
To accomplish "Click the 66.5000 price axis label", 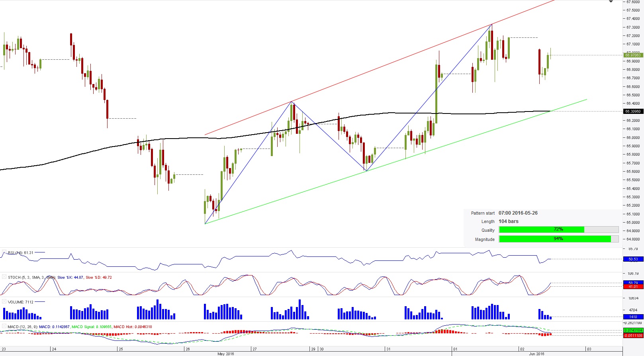I will (x=633, y=95).
